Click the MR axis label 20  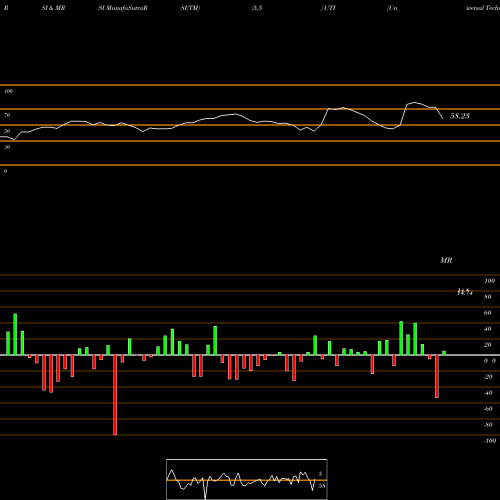click(x=488, y=345)
